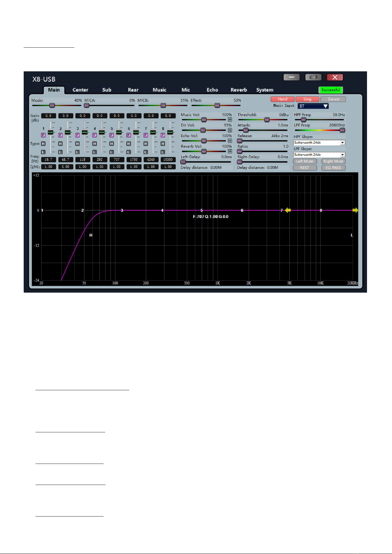Screen dimensions: 392x554
Task: Set band 7 type to P (peak)
Action: coord(146,135)
